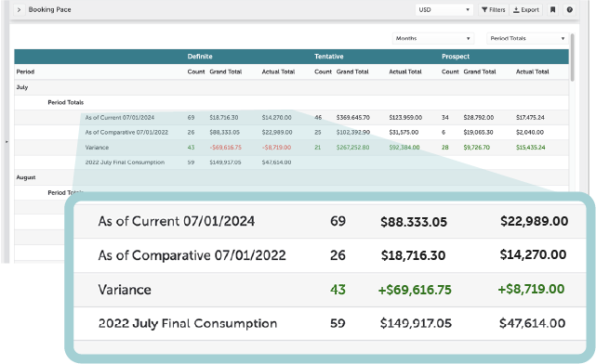This screenshot has height=364, width=596.
Task: Open the Months grouping dropdown
Action: pyautogui.click(x=433, y=38)
